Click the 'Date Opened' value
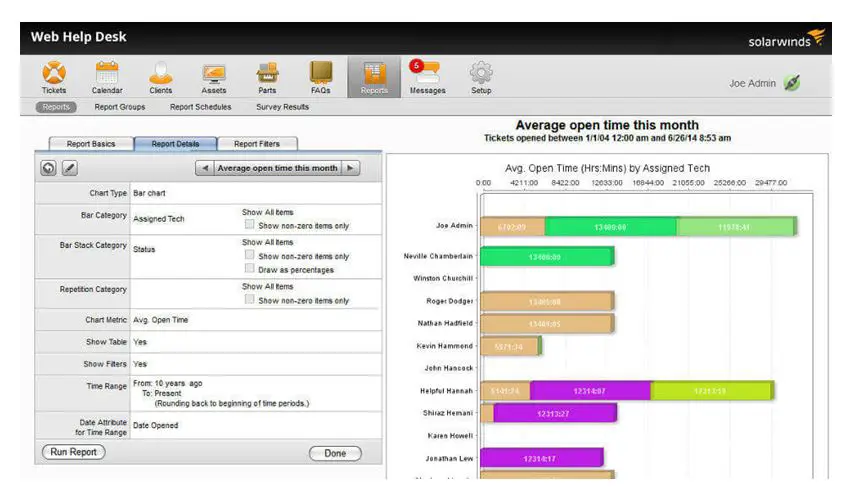Viewport: 846px width, 489px height. (x=155, y=425)
